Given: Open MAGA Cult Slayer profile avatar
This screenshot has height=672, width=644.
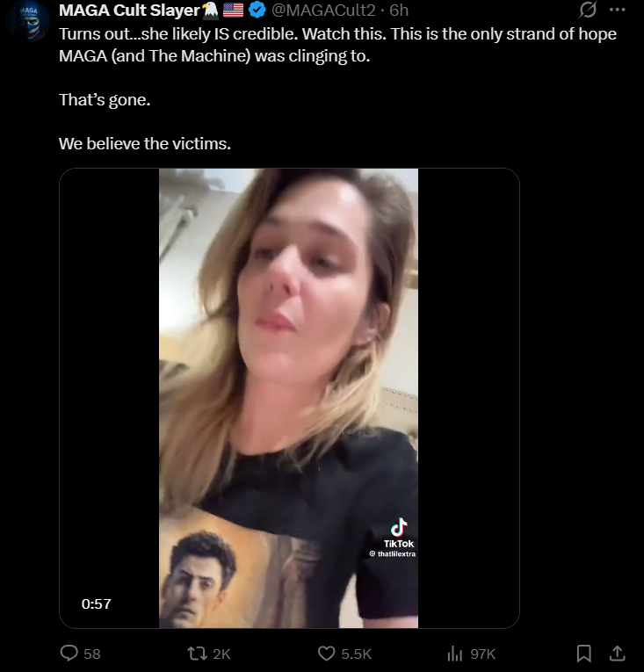Looking at the screenshot, I should pos(28,23).
